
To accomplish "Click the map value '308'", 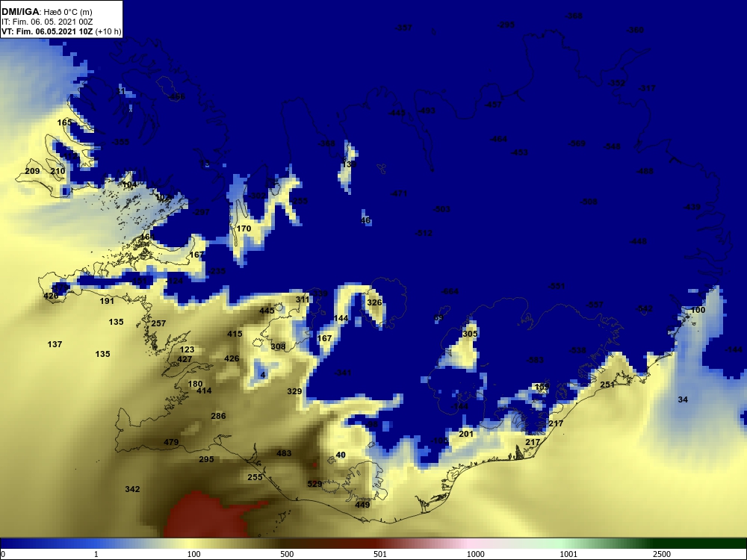I will coord(278,346).
